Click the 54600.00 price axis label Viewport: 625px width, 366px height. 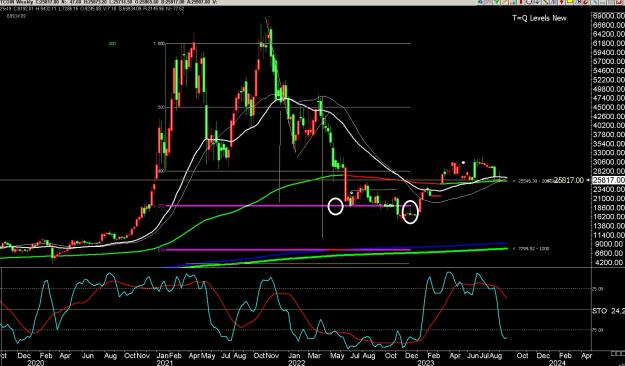coord(609,71)
